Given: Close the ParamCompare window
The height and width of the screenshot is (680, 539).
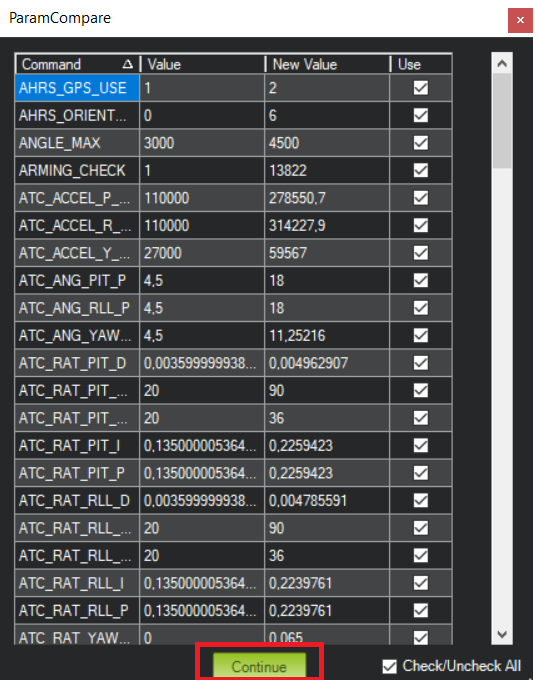Looking at the screenshot, I should click(x=520, y=20).
